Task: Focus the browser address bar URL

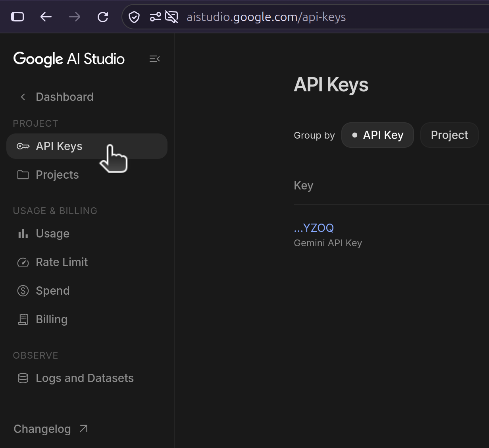Action: pyautogui.click(x=266, y=17)
